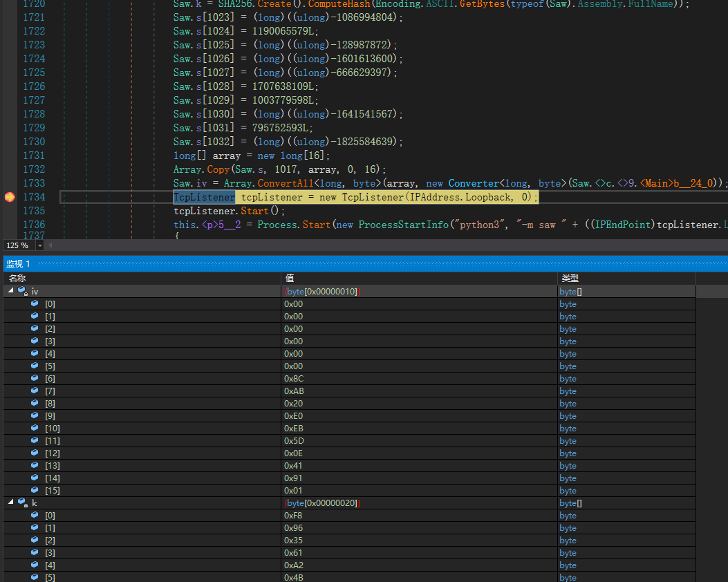Select the value cell 0x41
This screenshot has height=582, width=728.
click(419, 466)
